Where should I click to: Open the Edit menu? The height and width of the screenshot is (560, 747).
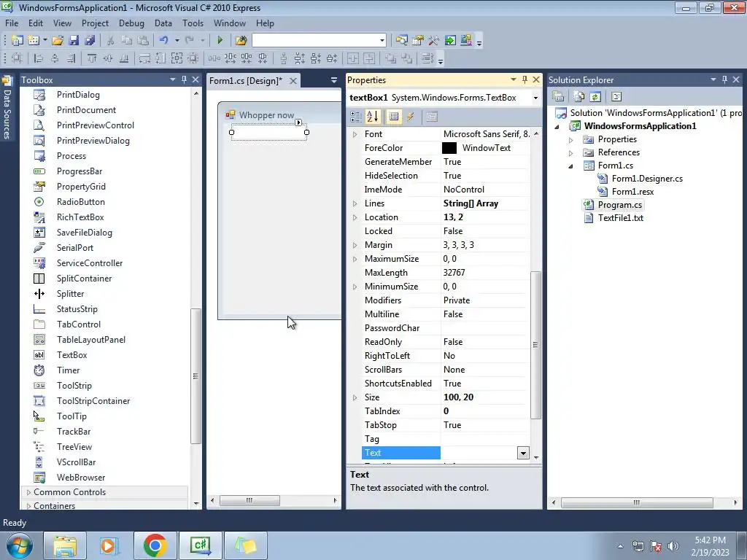(35, 23)
